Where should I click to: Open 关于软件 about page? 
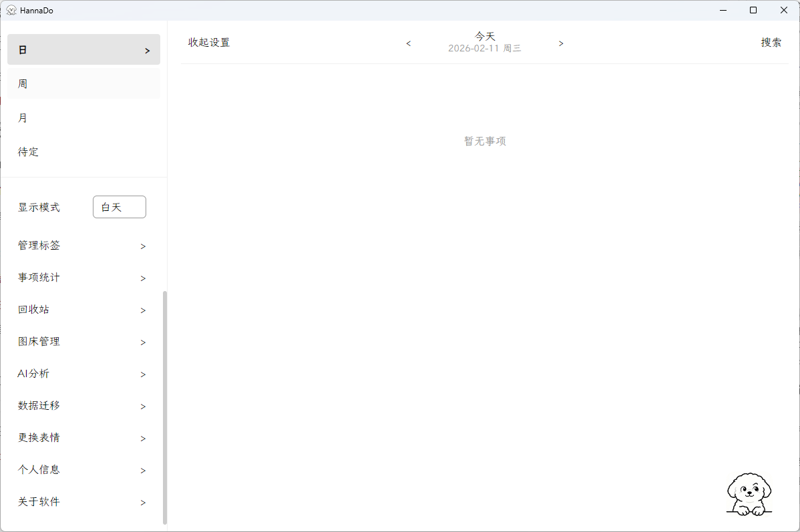point(38,501)
